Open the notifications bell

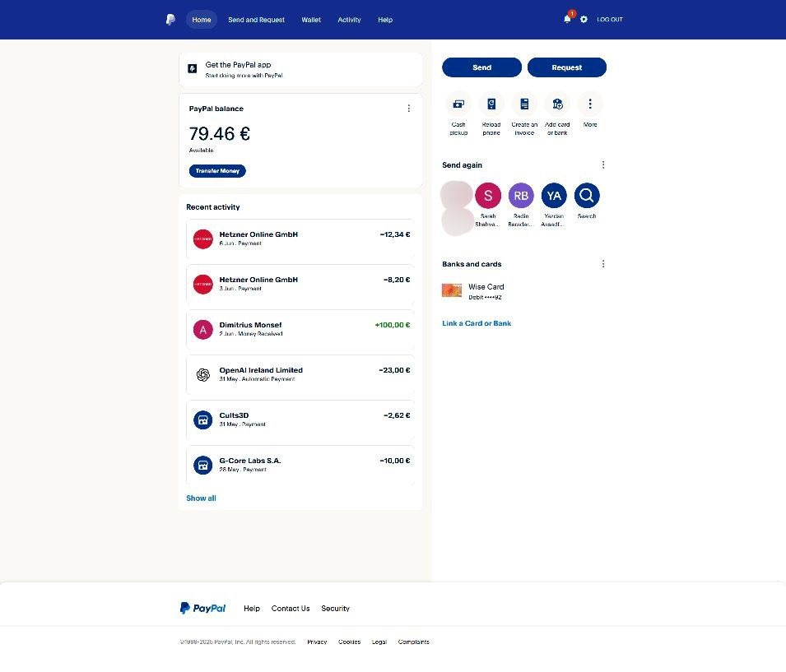click(567, 19)
